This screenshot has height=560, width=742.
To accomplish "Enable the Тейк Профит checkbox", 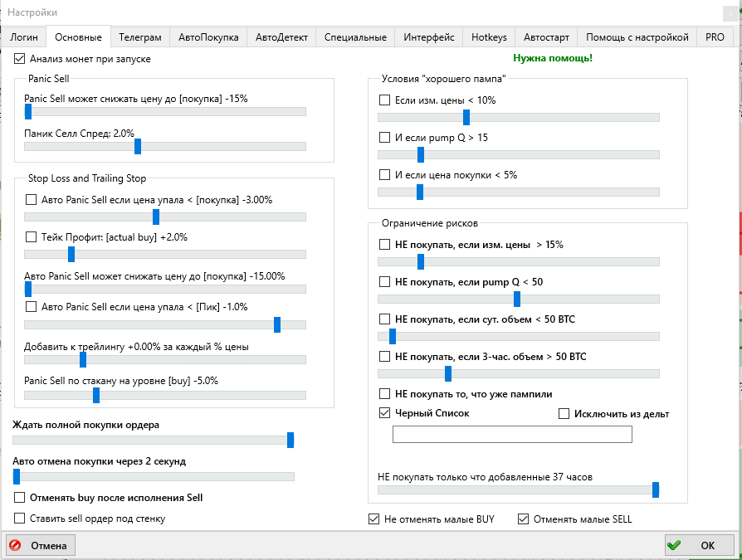I will [32, 236].
